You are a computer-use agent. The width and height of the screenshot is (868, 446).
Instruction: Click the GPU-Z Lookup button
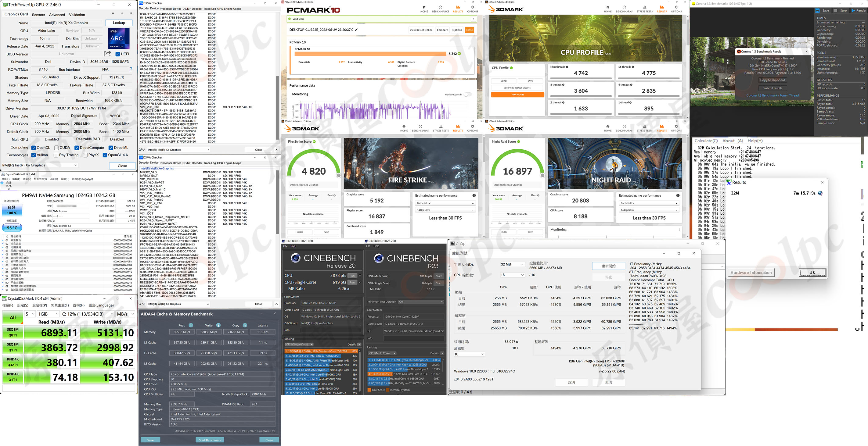[119, 23]
